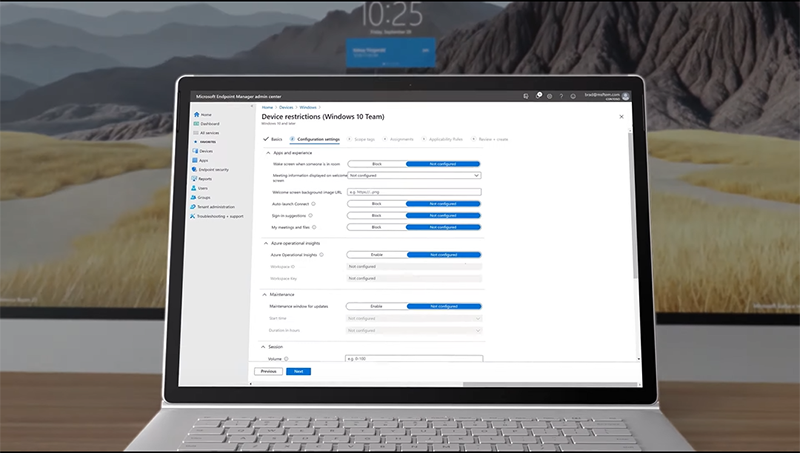
Task: Open the Assignments tab
Action: [398, 139]
